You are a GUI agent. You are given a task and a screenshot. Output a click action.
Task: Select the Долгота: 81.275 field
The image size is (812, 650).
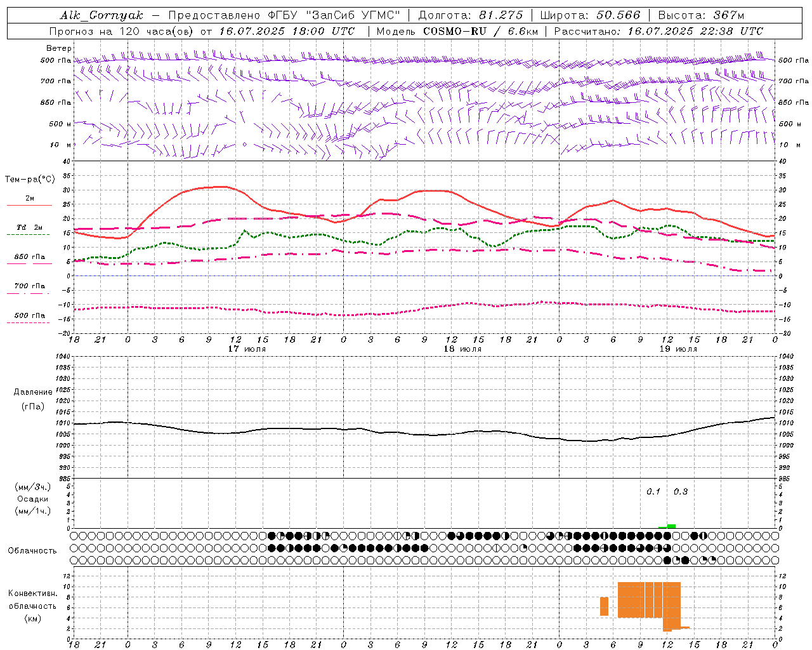(471, 15)
